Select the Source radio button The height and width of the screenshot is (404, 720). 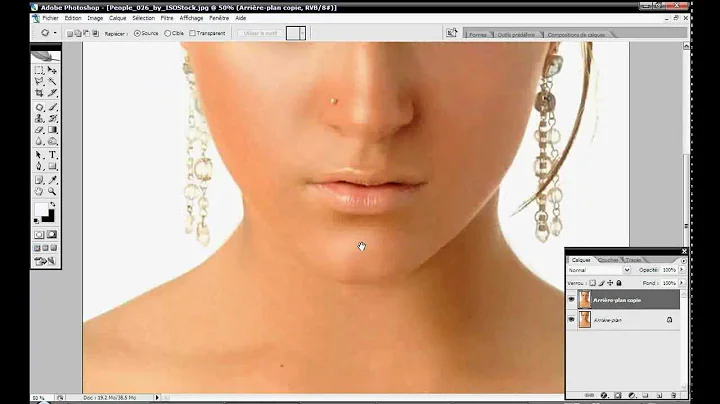137,33
